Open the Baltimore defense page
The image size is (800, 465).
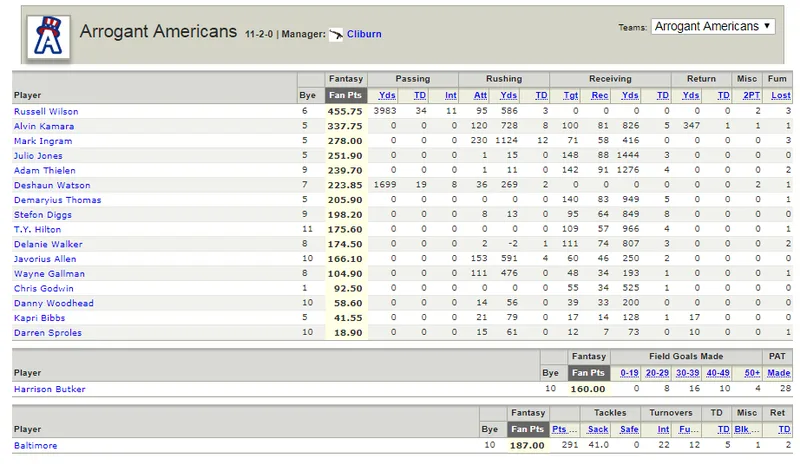click(35, 446)
